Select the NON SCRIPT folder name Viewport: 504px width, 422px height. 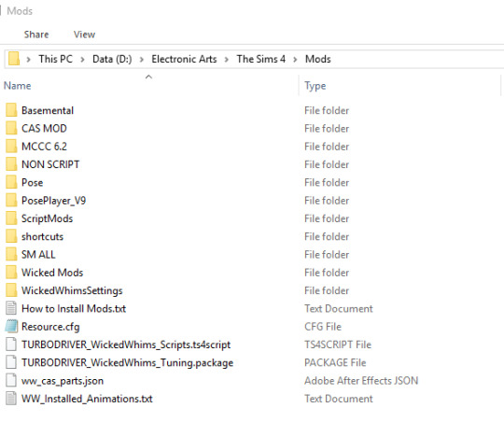(x=50, y=164)
